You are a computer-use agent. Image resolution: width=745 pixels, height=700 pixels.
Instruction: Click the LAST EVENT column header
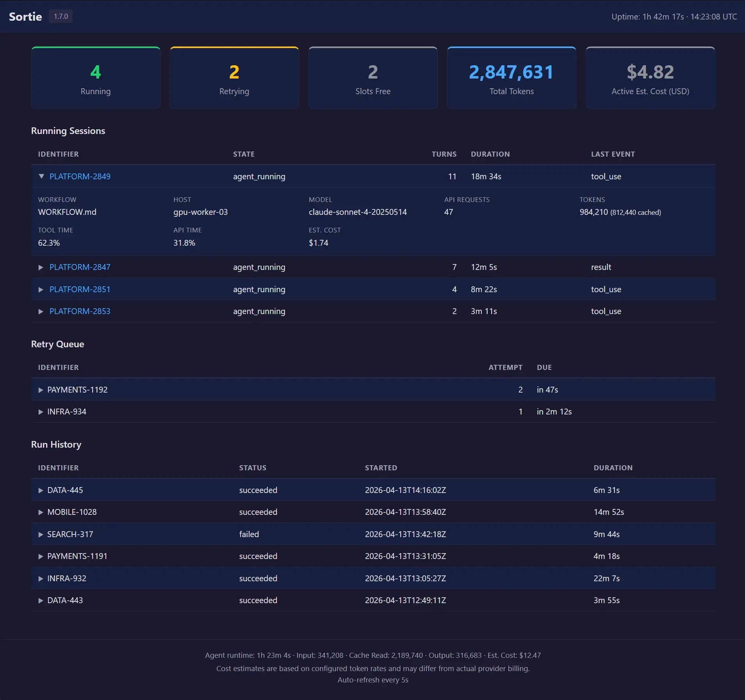pos(613,154)
